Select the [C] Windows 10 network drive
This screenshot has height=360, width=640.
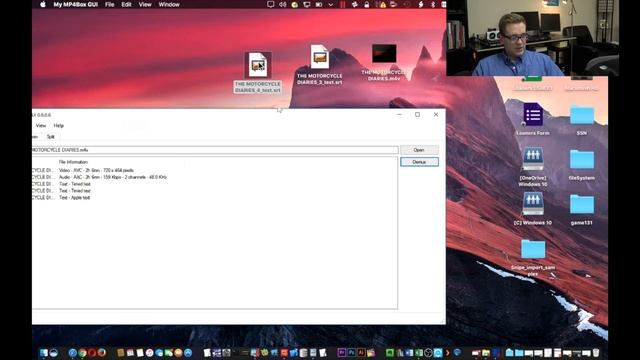tap(533, 209)
